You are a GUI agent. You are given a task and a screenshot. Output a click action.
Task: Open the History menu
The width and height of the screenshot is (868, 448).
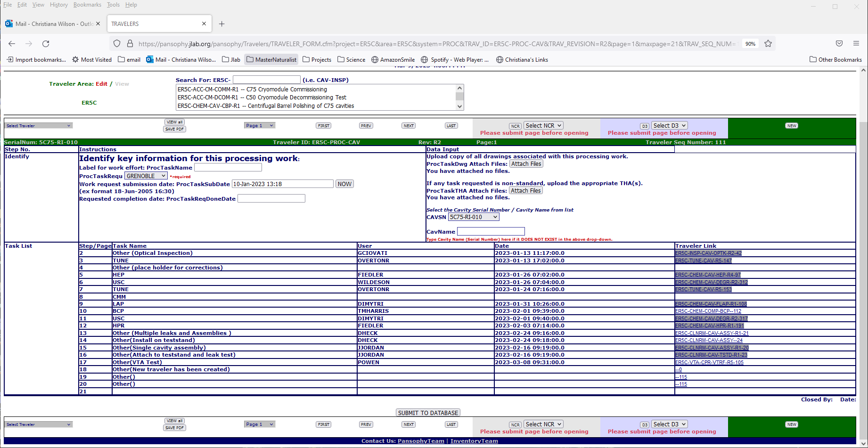(x=58, y=5)
